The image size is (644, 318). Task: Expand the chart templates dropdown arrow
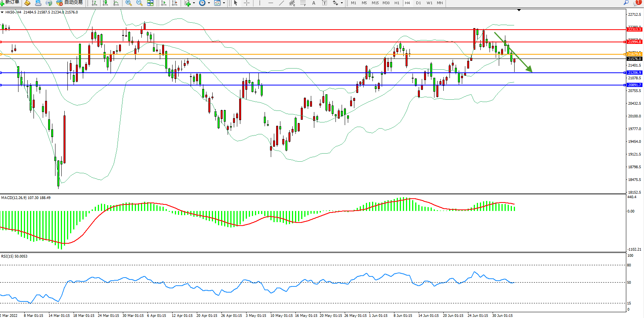pyautogui.click(x=224, y=3)
